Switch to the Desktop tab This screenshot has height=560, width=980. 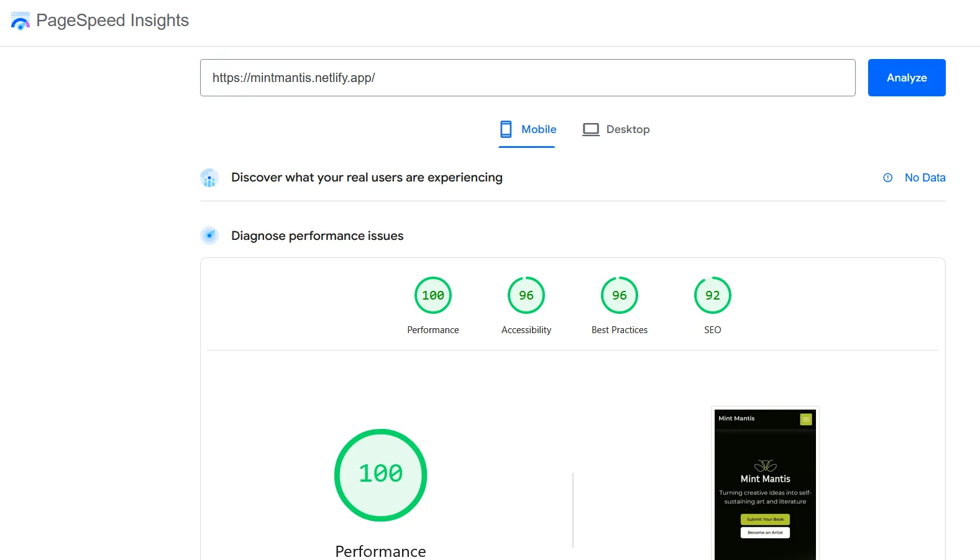coord(616,129)
